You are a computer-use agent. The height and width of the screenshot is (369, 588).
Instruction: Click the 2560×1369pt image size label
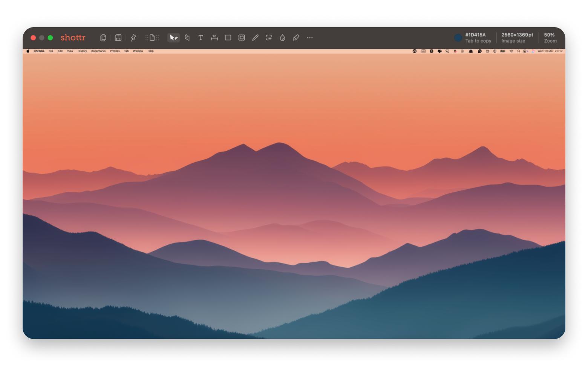(x=517, y=35)
